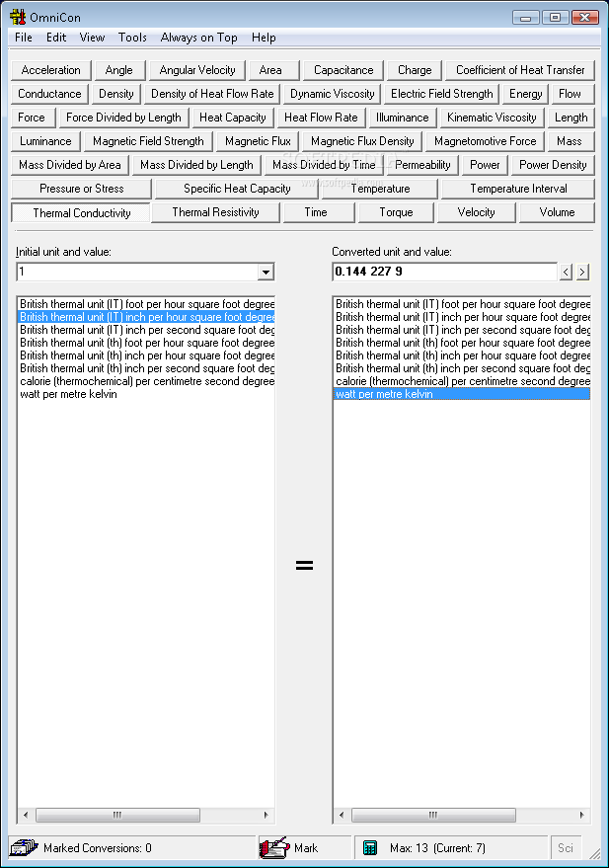Click the Mass button
609x868 pixels.
tap(570, 142)
